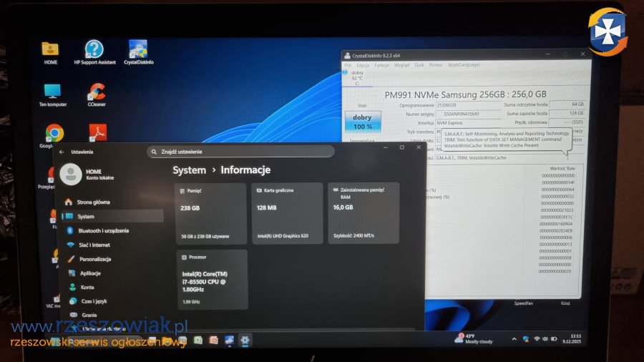This screenshot has height=362, width=644.
Task: Click the Settings gear in taskbar
Action: [x=245, y=341]
